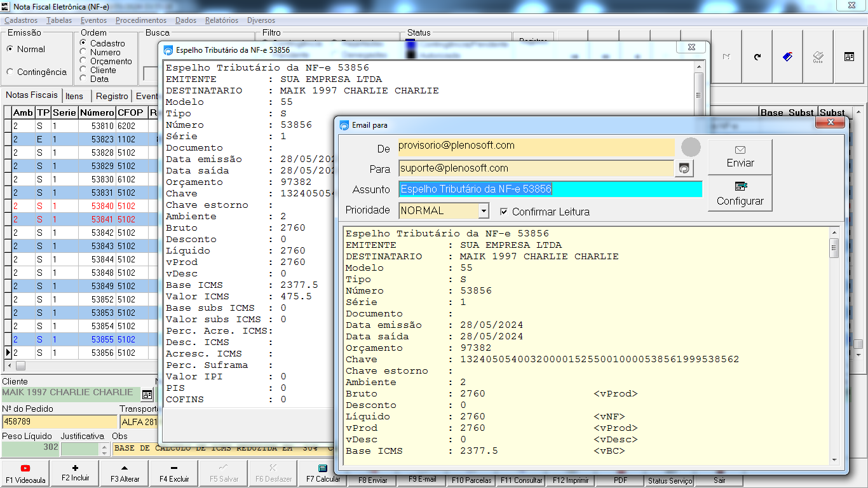Click F6 Desfazer X button
Screen dimensions: 868x488
[273, 473]
